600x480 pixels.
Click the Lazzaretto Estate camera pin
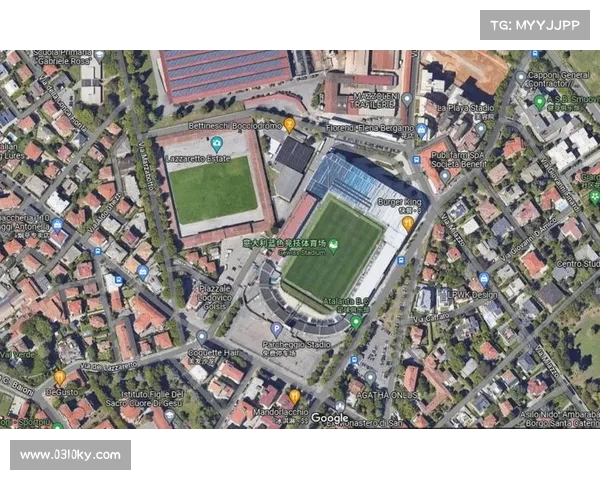[x=217, y=144]
